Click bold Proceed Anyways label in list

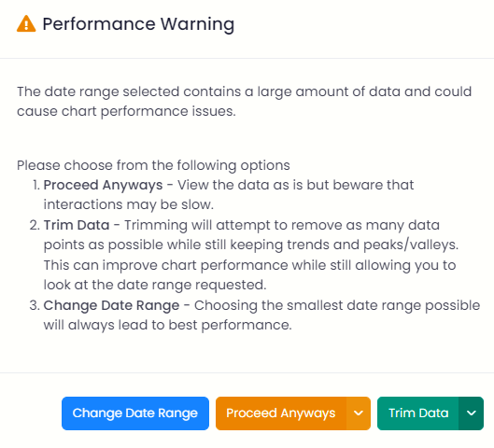[103, 185]
